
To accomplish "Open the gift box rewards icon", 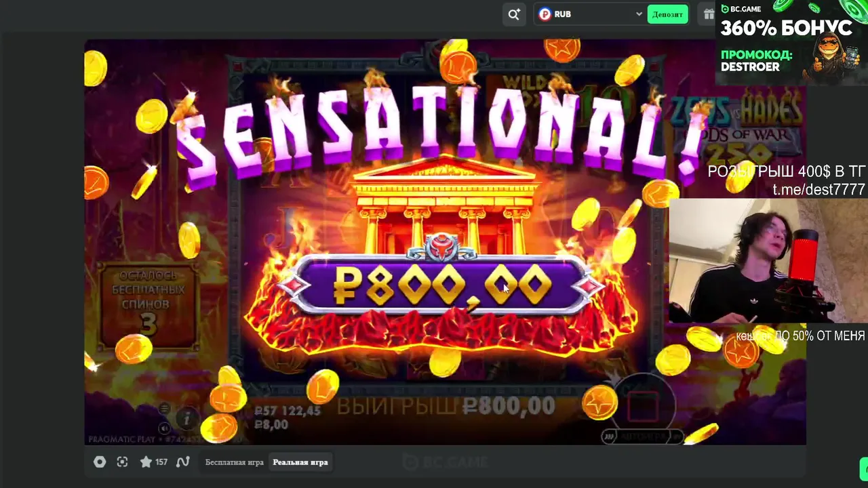I will pos(709,14).
